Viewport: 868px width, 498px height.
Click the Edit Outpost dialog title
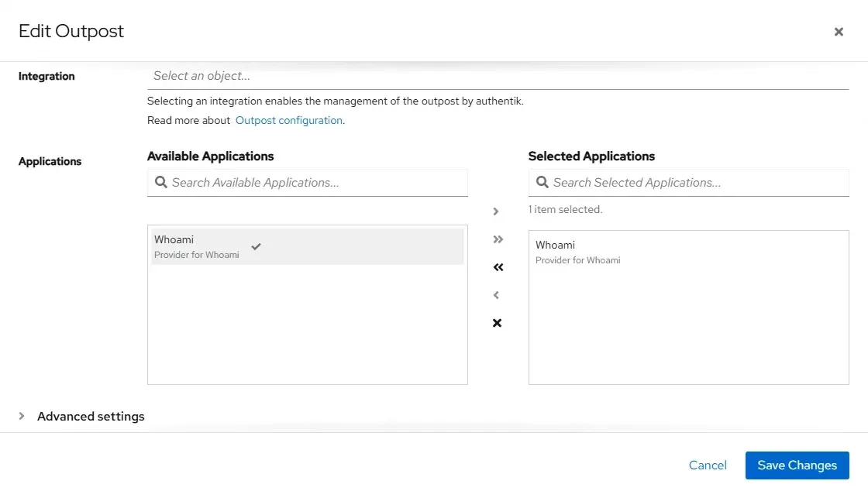click(71, 31)
